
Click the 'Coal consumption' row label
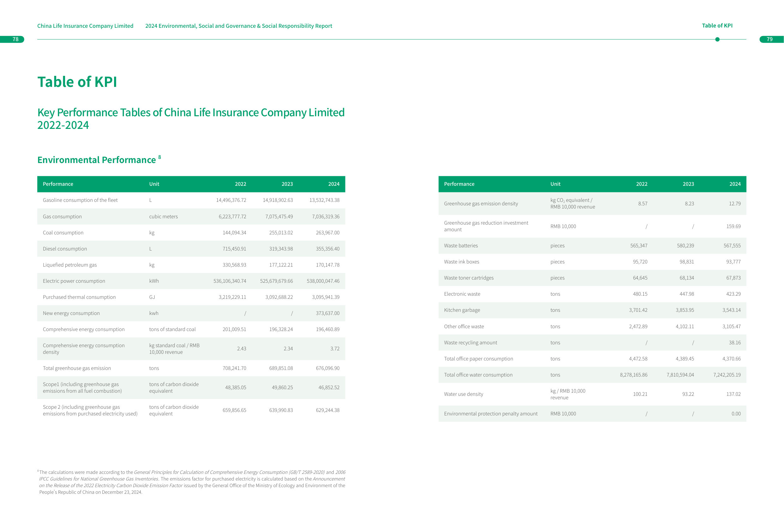tap(63, 233)
